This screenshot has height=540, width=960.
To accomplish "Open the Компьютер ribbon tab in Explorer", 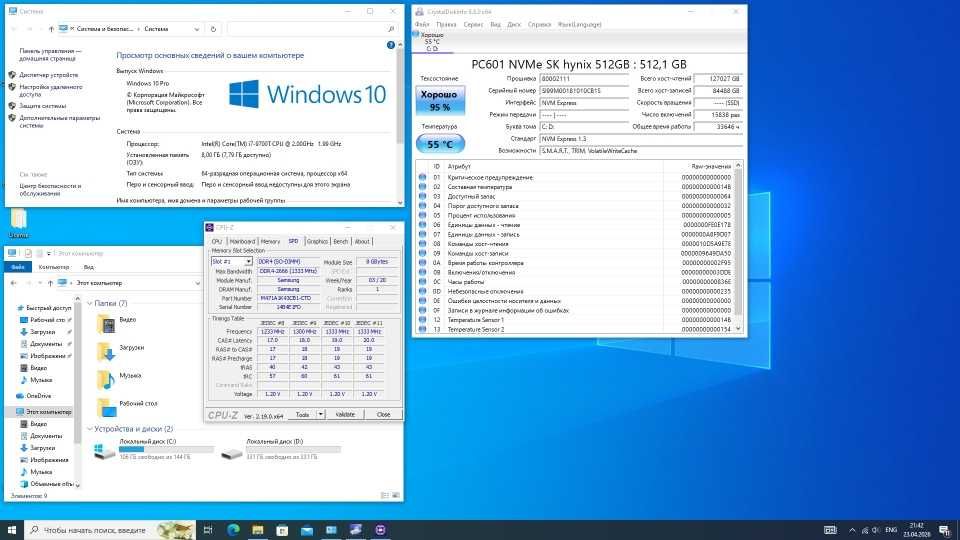I will (54, 267).
